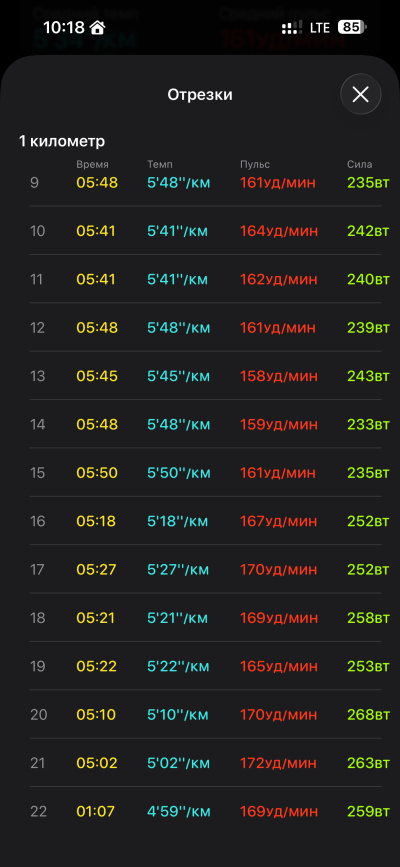
Task: Tap pace 5'02''/км in row 21
Action: [x=179, y=763]
